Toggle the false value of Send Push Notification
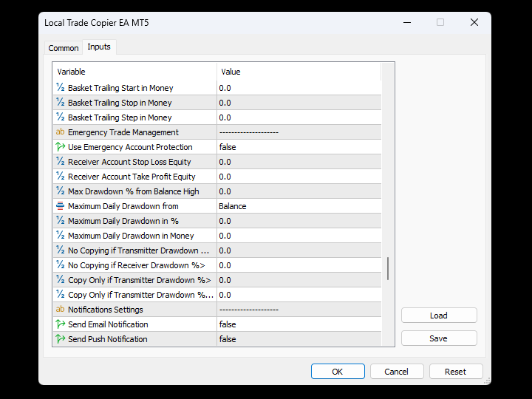Screen dimensions: 532x399 point(299,339)
